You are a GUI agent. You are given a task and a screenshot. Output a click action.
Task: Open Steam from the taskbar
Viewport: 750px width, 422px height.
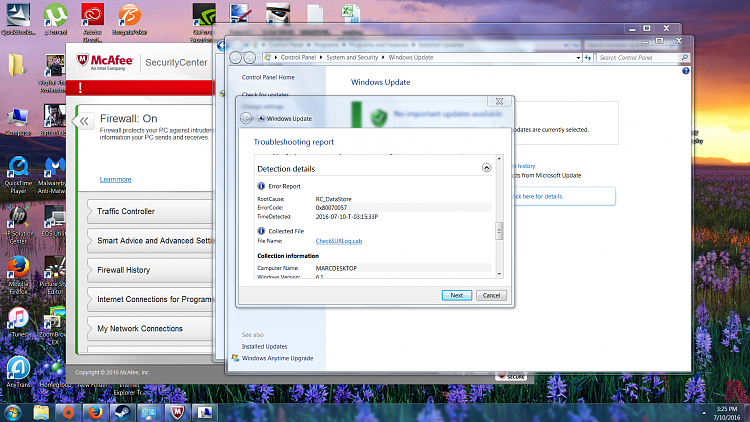[122, 412]
